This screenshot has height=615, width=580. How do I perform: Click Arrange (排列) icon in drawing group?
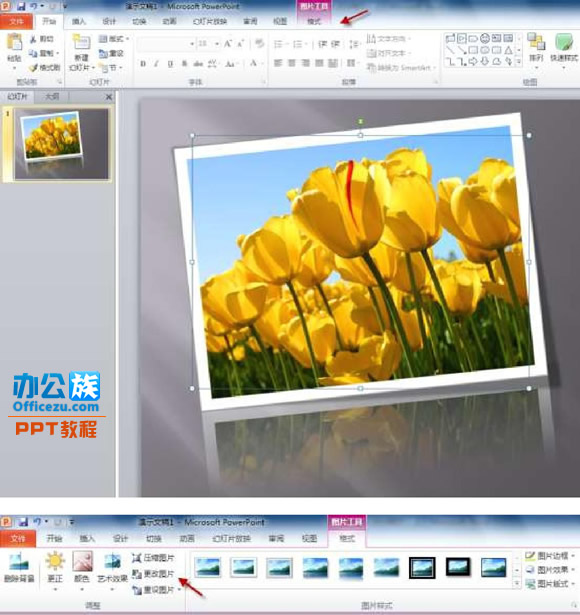[x=536, y=42]
